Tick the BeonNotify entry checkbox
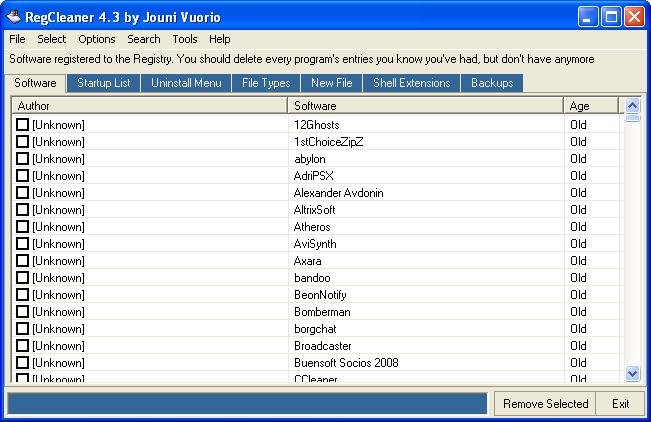 click(x=22, y=295)
